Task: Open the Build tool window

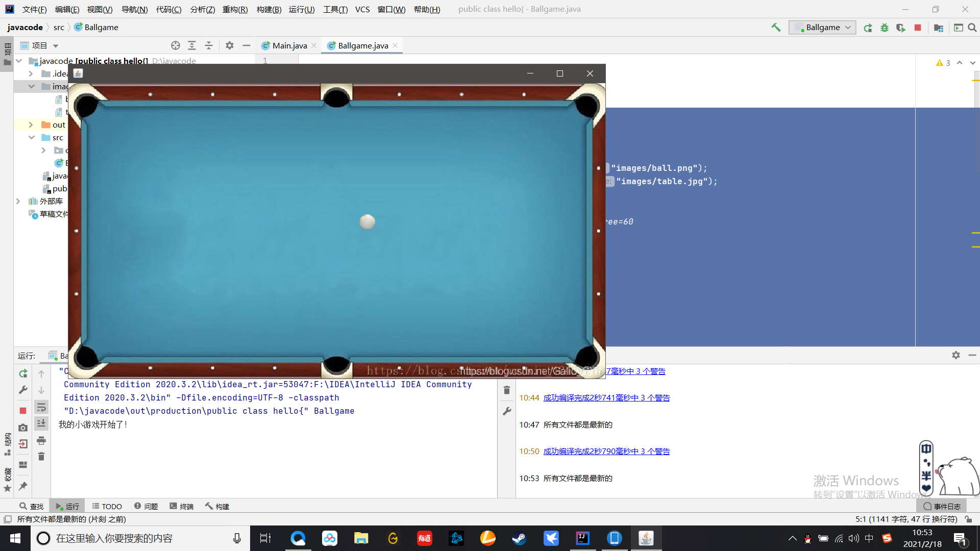Action: (x=217, y=506)
